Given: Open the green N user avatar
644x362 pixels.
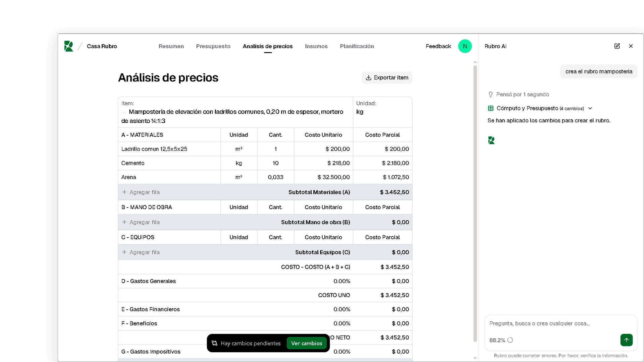Looking at the screenshot, I should click(x=465, y=46).
